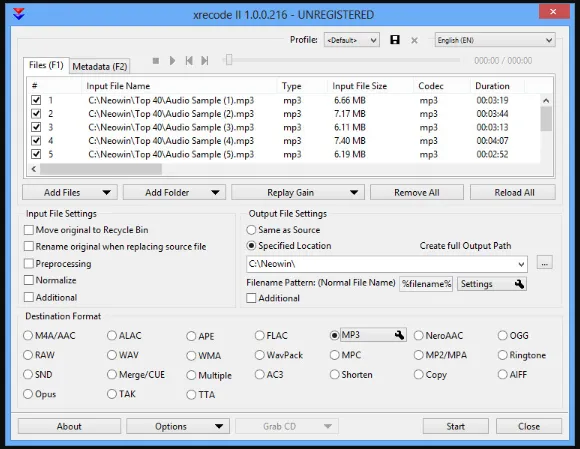Switch to the Metadata (F2) tab
Image resolution: width=580 pixels, height=449 pixels.
pos(100,67)
